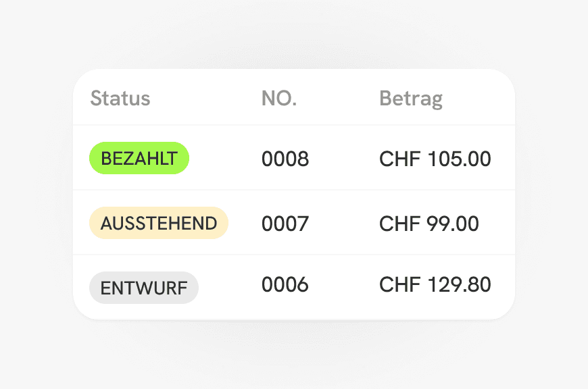This screenshot has width=588, height=389.
Task: Open the invoice row marked BEZAHLT
Action: [x=294, y=158]
